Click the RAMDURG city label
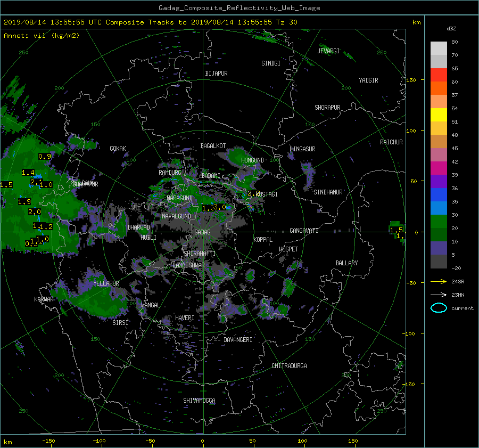Viewport: 479px width, 448px height. [x=170, y=173]
